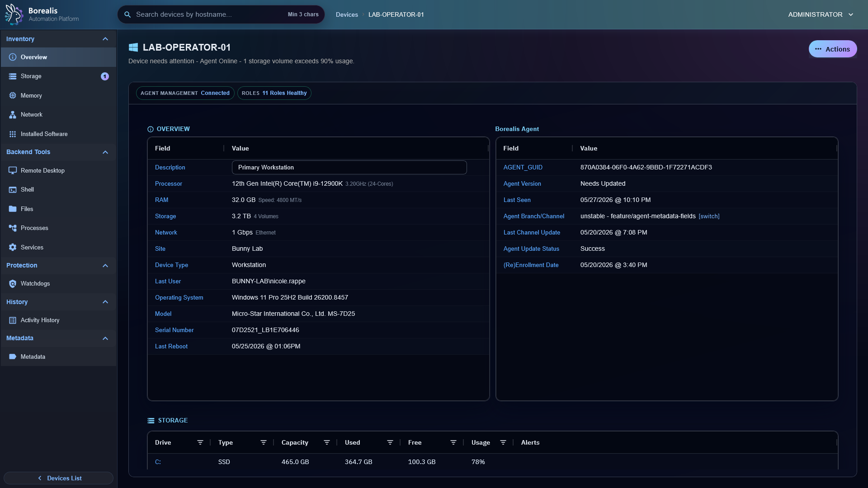This screenshot has width=868, height=488.
Task: Open the Type column filter
Action: pyautogui.click(x=264, y=443)
